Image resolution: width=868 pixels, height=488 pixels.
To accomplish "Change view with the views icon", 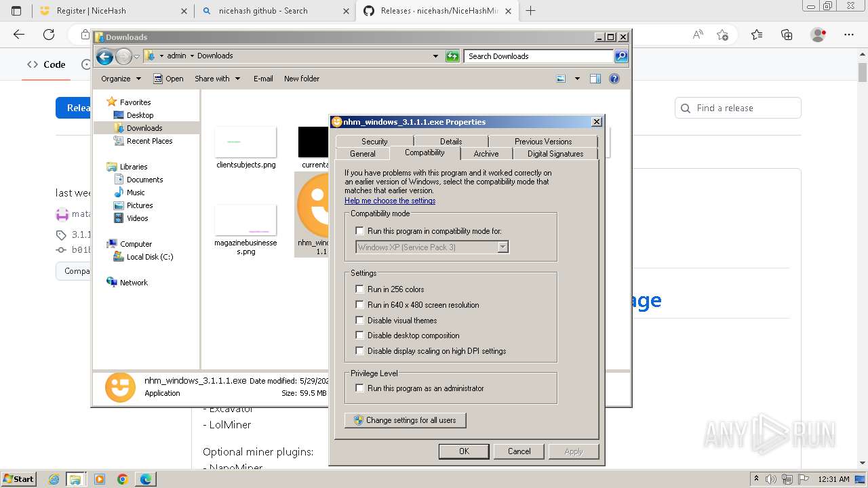I will pos(561,79).
